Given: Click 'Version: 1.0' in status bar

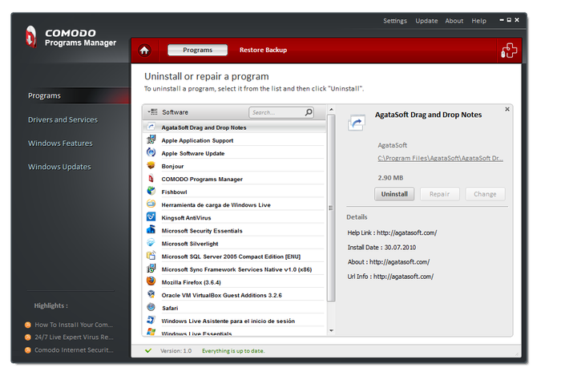Looking at the screenshot, I should coord(176,351).
